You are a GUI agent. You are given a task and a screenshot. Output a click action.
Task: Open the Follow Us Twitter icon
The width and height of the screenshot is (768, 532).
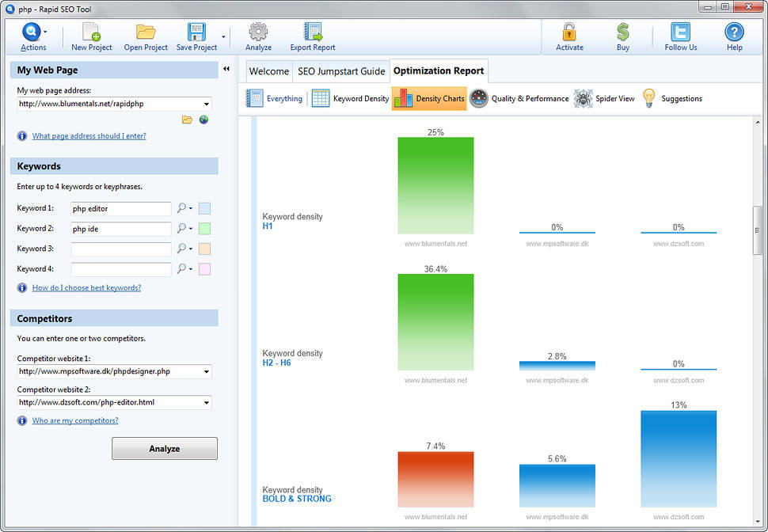click(680, 33)
